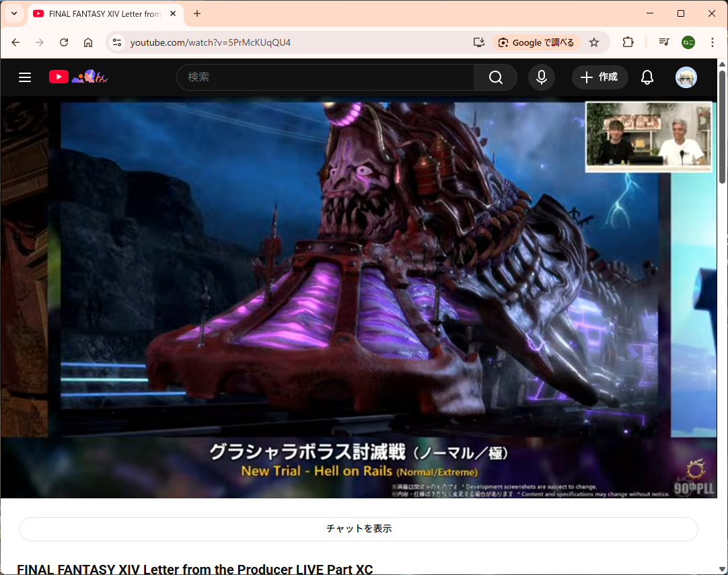
Task: Open the YouTube hamburger guide menu
Action: pyautogui.click(x=25, y=77)
